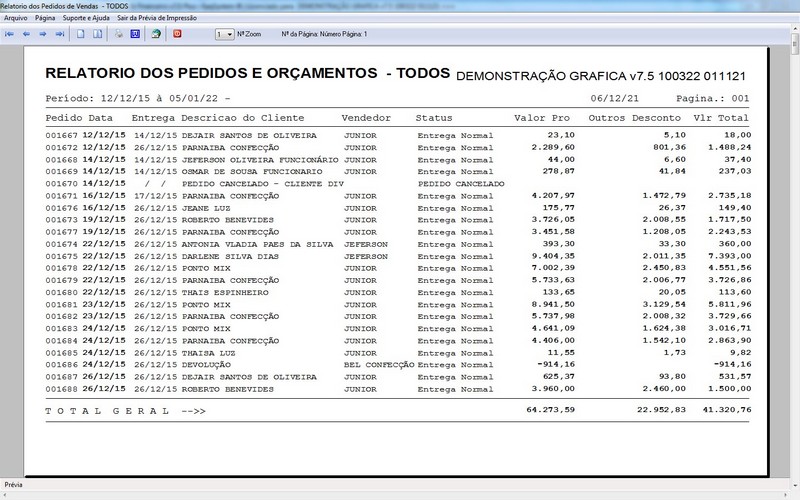Open the Página menu

[x=45, y=18]
